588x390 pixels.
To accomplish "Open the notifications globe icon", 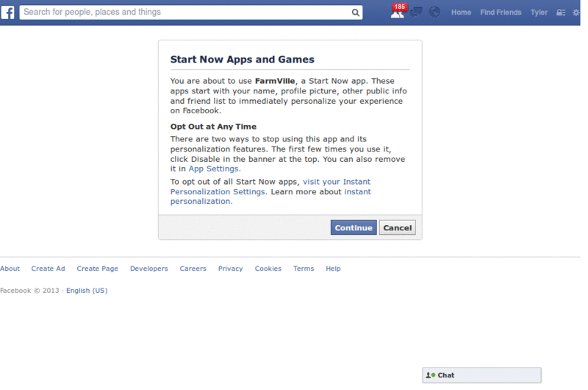I will click(434, 13).
